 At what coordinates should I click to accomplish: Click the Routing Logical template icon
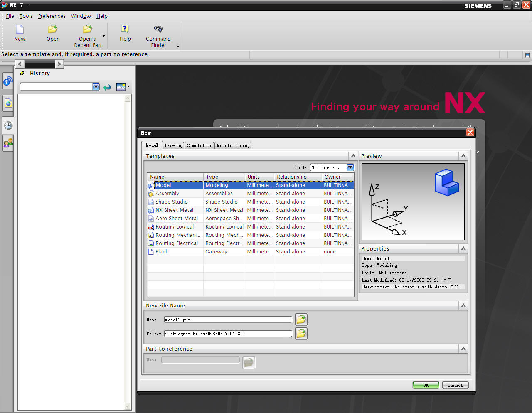(x=151, y=227)
